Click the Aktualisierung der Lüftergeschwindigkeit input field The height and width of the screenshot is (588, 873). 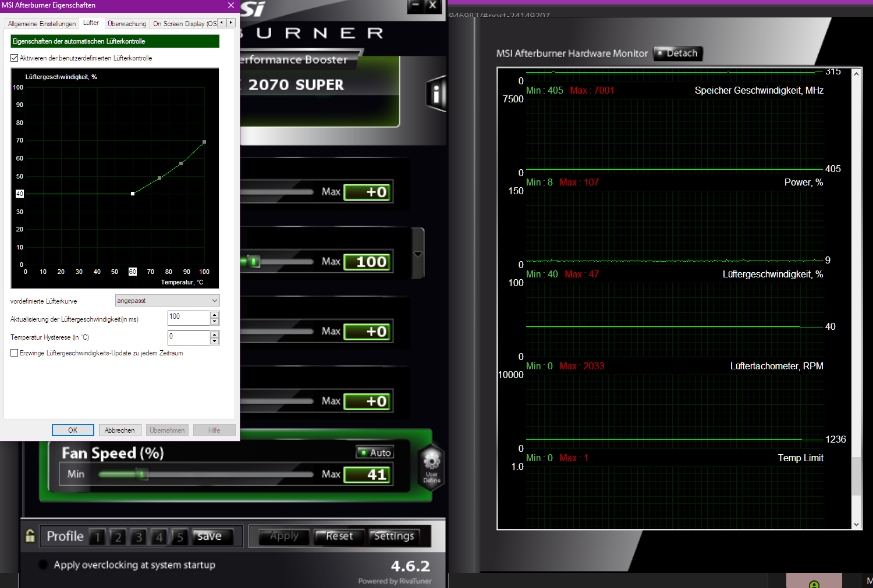click(189, 318)
